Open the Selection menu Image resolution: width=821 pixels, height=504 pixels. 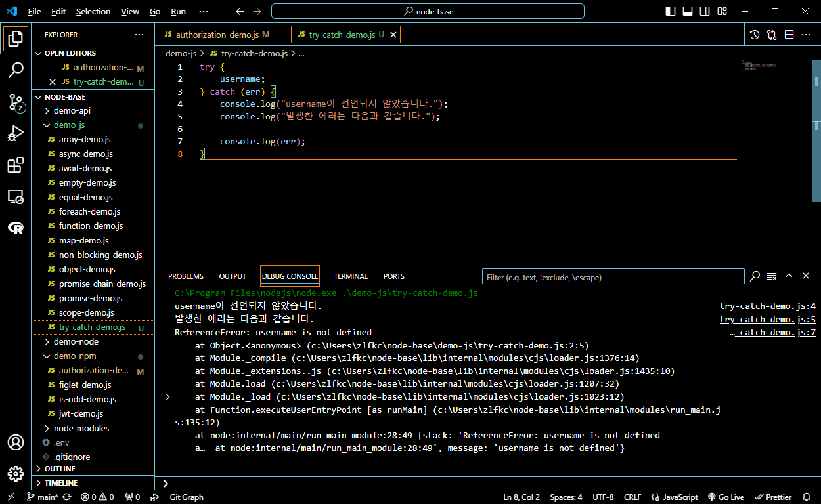coord(93,11)
